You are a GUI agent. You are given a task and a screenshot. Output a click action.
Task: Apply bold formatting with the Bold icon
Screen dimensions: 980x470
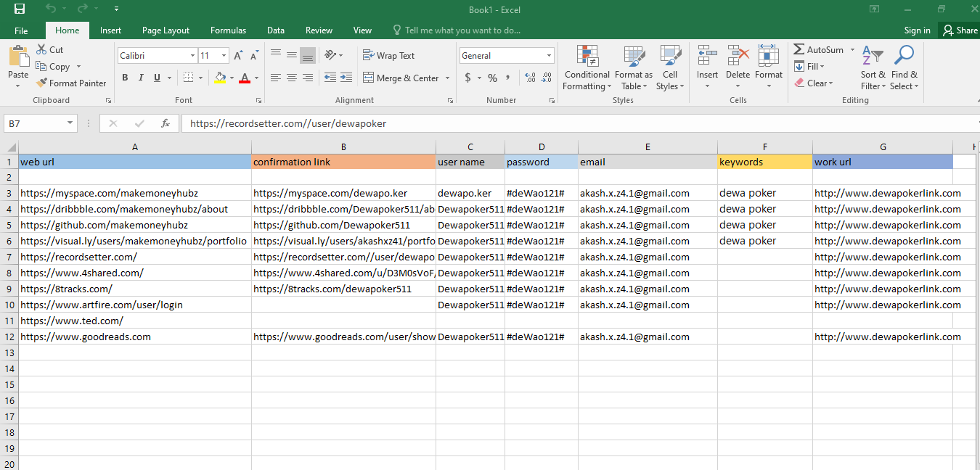[125, 78]
